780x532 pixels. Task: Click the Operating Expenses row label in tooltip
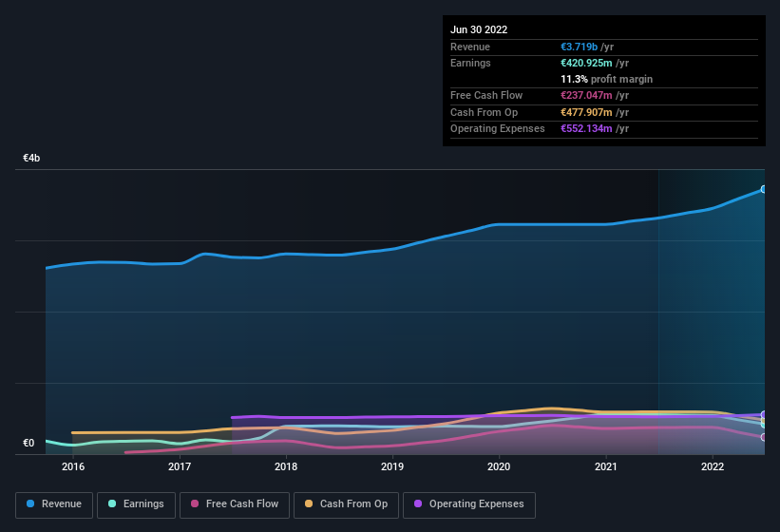coord(498,129)
